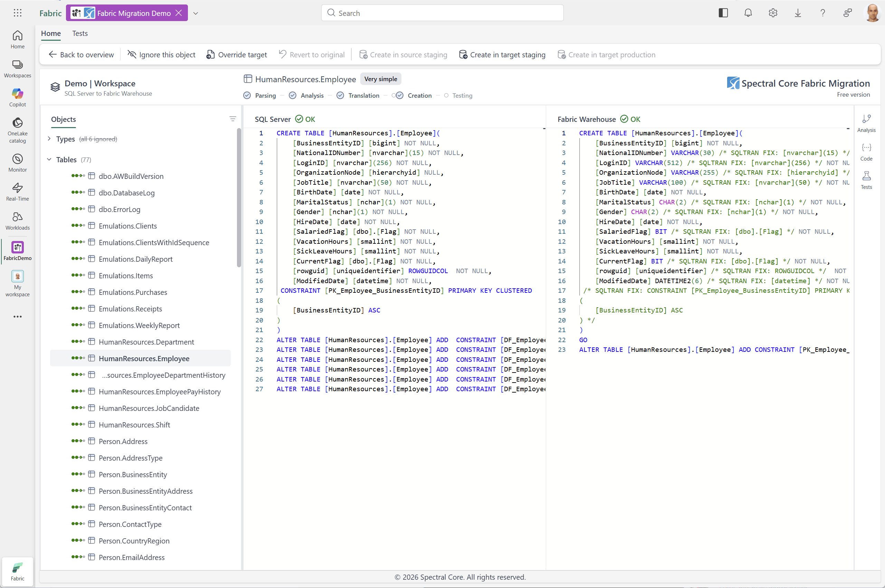Click Ignore this object
Image resolution: width=885 pixels, height=588 pixels.
162,55
